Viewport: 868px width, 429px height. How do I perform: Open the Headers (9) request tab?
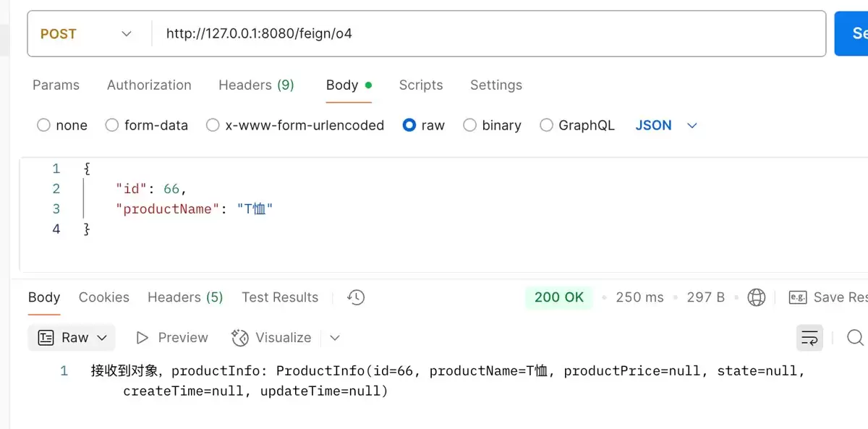click(x=256, y=85)
